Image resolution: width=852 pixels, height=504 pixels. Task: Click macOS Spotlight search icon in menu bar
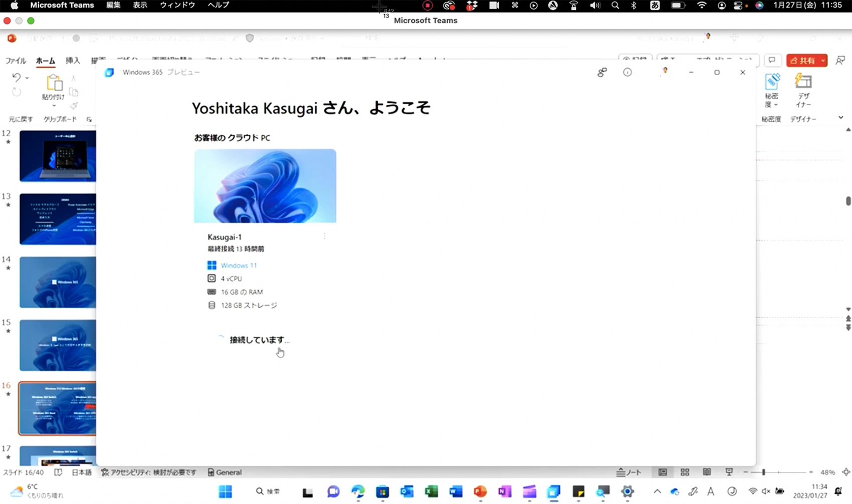tap(615, 6)
